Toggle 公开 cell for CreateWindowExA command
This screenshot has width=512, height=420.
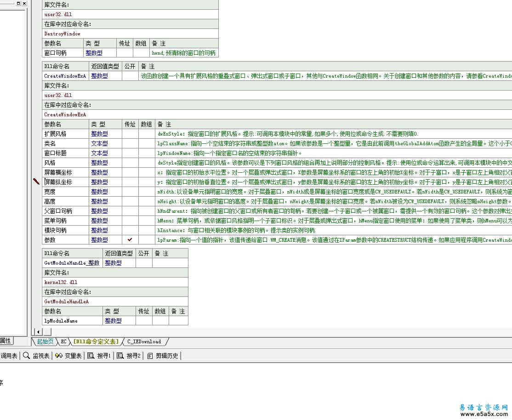click(130, 76)
